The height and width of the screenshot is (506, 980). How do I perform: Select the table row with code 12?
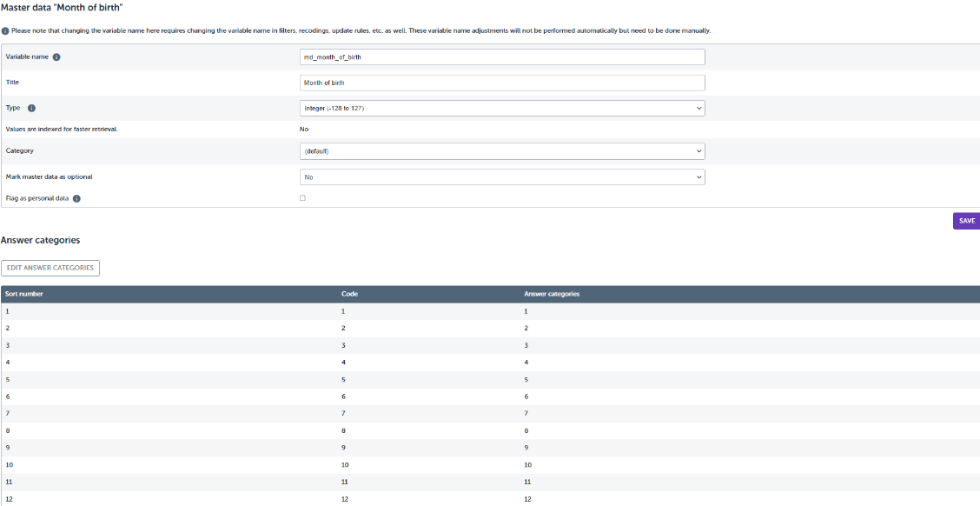[x=490, y=498]
